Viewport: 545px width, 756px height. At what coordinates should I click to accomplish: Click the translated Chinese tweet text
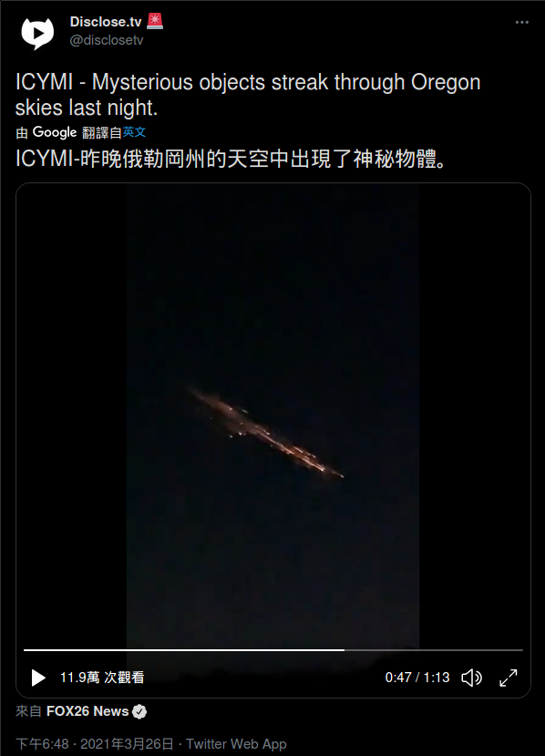point(232,159)
